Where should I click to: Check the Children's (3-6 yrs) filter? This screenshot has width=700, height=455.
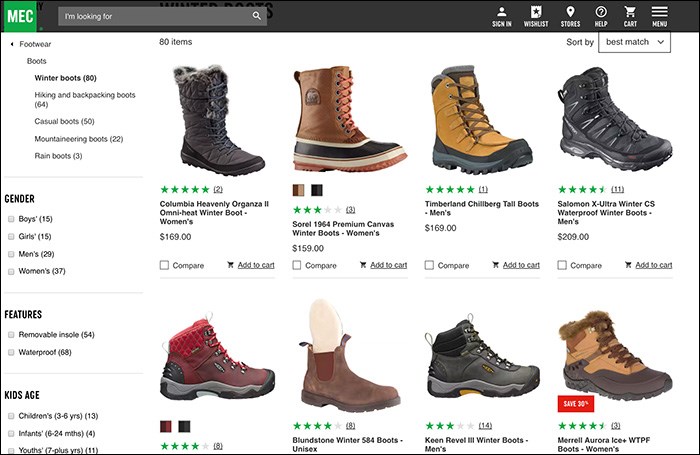coord(11,416)
